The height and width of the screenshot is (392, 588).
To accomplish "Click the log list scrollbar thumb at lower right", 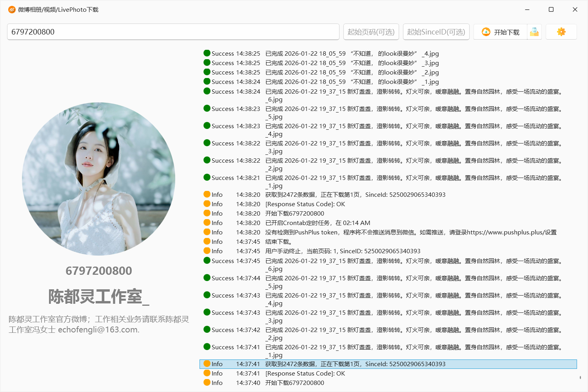I will point(580,377).
